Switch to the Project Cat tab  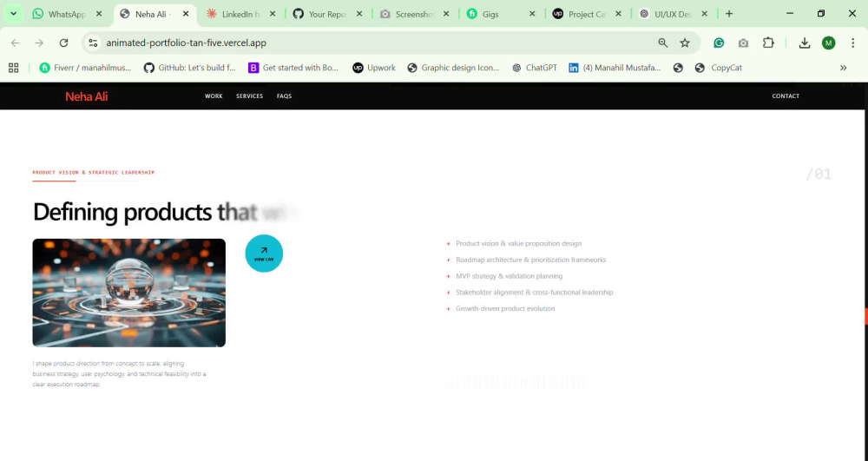pyautogui.click(x=586, y=15)
